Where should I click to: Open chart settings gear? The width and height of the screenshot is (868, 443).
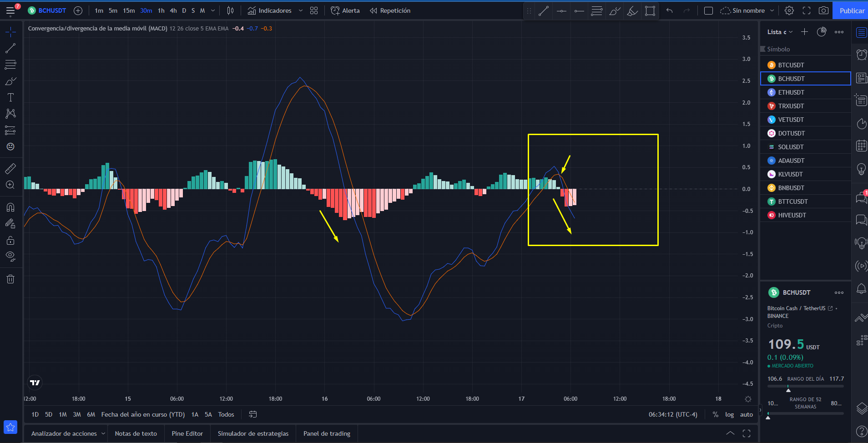(789, 10)
